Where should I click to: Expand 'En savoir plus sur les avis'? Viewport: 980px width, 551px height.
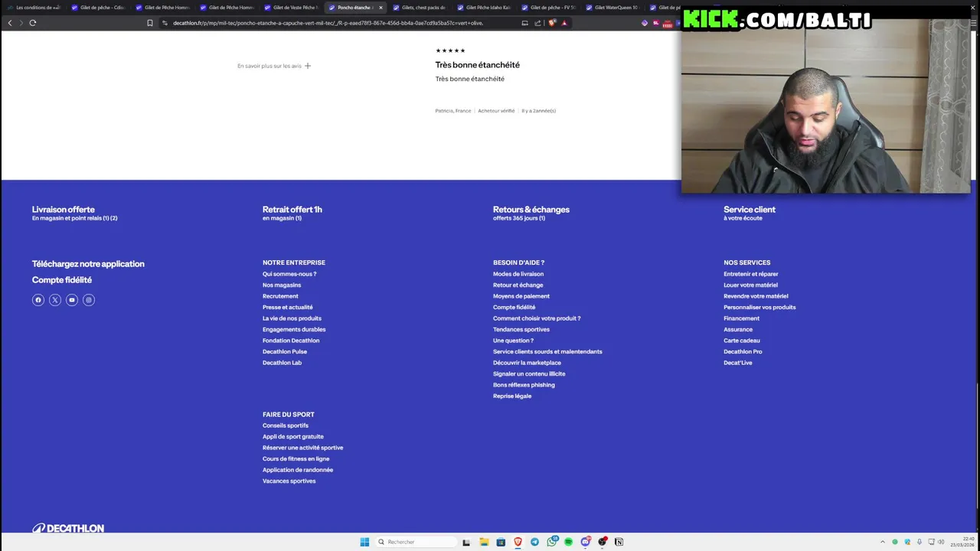(x=274, y=66)
